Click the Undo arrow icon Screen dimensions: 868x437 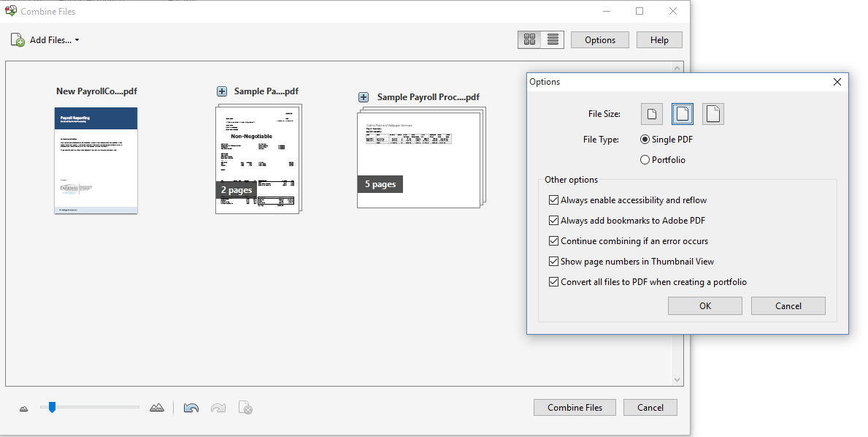point(191,407)
